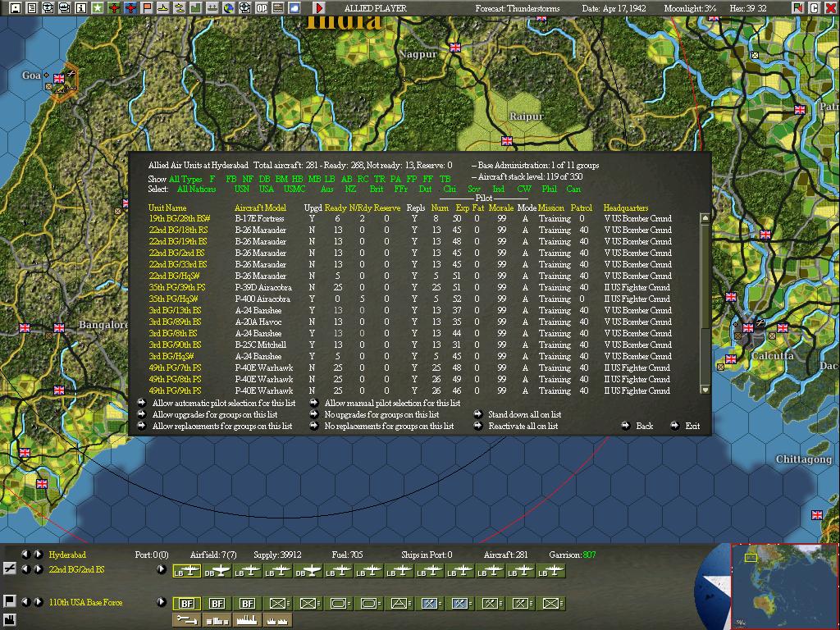The width and height of the screenshot is (840, 630).
Task: Click the red plane on blue background icon
Action: 130,7
